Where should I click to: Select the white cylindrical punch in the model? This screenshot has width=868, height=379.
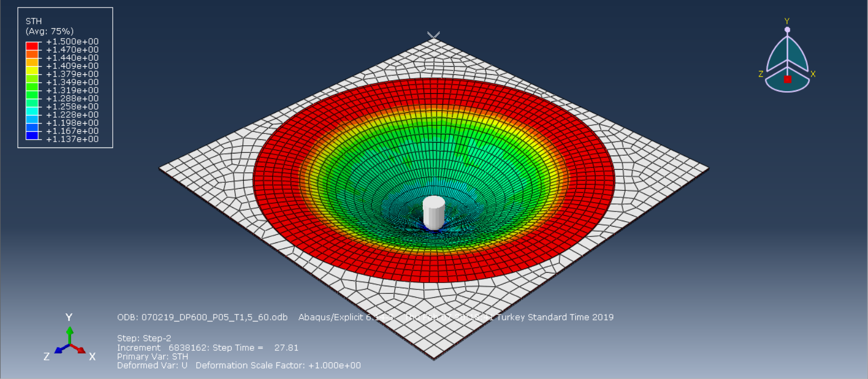click(x=434, y=213)
